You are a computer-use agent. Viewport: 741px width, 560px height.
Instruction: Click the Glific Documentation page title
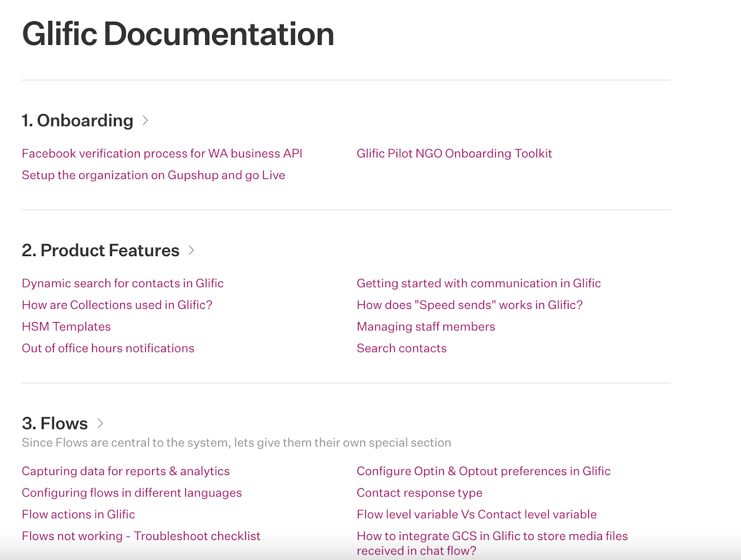178,34
